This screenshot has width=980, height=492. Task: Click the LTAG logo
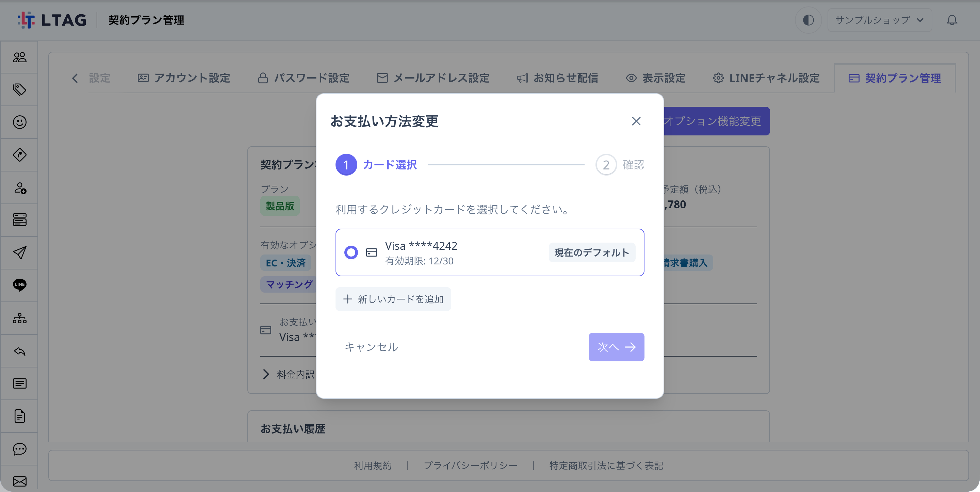52,20
